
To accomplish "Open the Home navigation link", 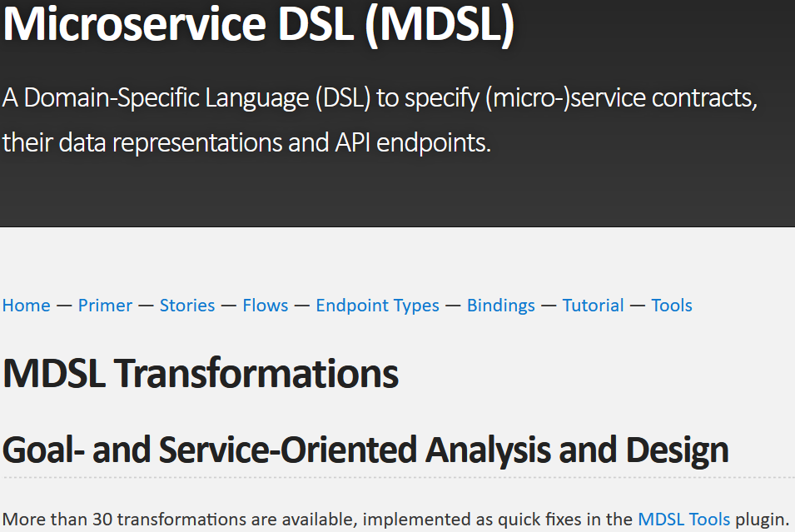I will pyautogui.click(x=26, y=306).
